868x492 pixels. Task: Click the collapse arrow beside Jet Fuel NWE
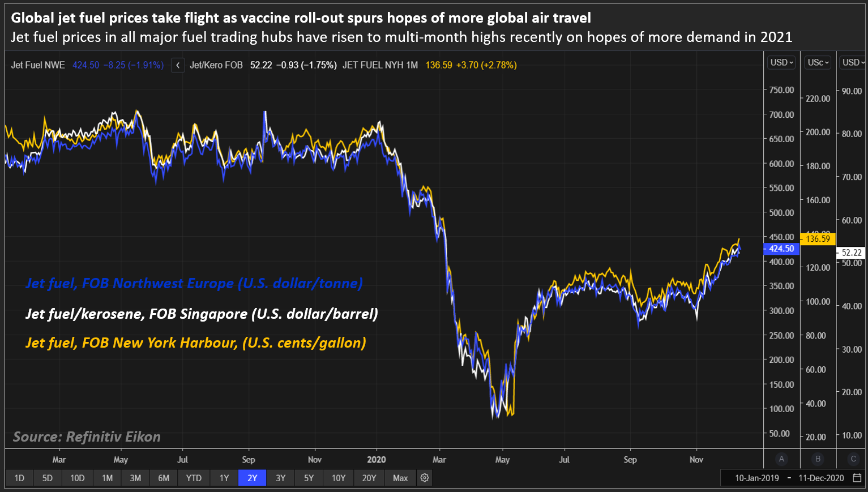coord(178,65)
